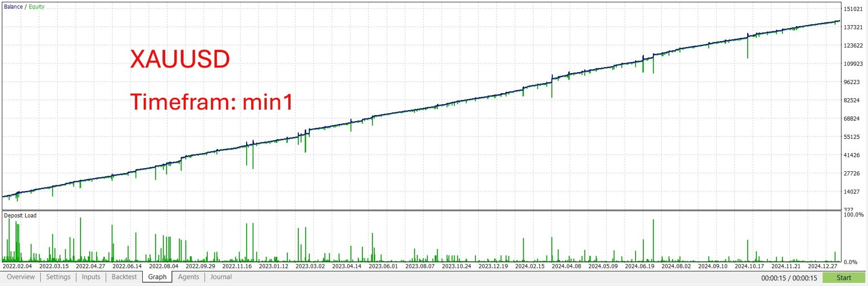
Task: Click the 2024.06.19 date label
Action: (x=640, y=266)
